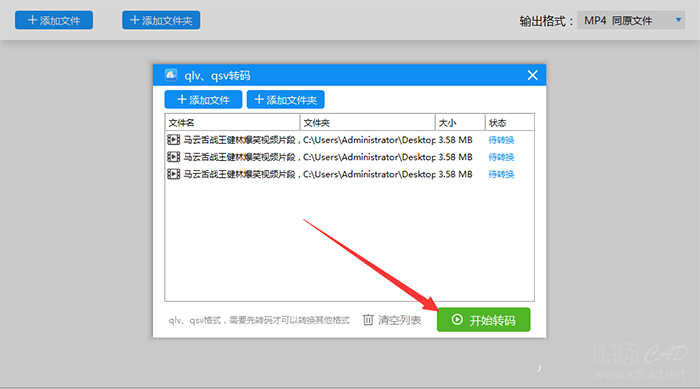Click the second row's 待转换 status

pyautogui.click(x=501, y=157)
